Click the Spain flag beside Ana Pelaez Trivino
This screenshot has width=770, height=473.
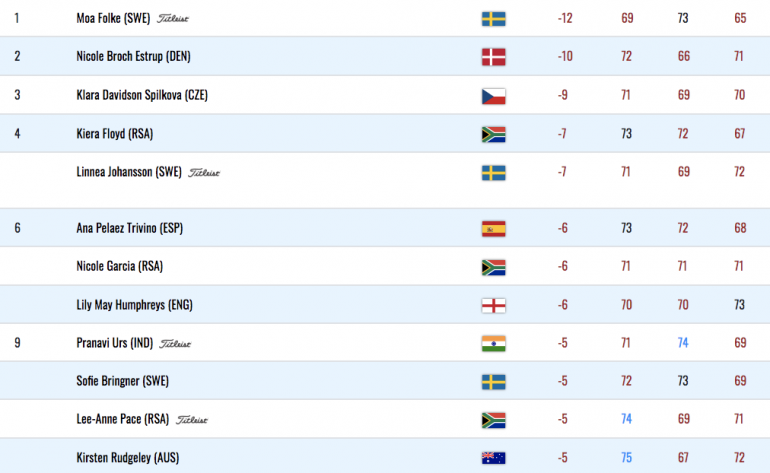point(494,228)
